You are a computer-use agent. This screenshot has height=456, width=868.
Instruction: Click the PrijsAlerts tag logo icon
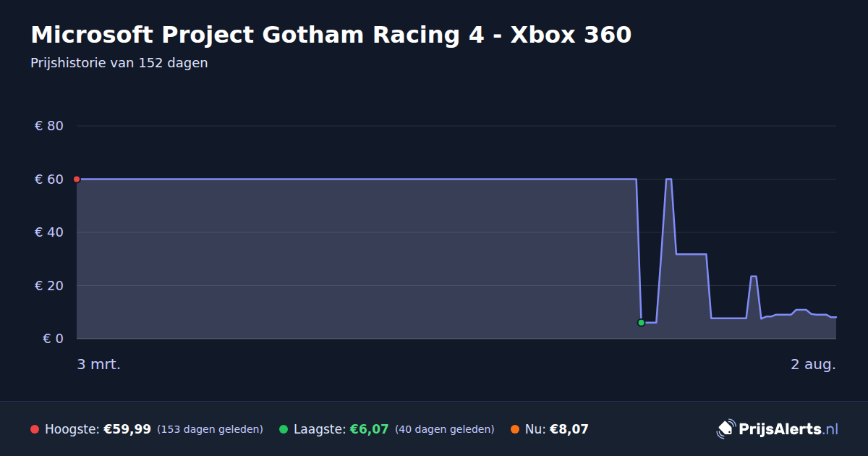(x=726, y=428)
